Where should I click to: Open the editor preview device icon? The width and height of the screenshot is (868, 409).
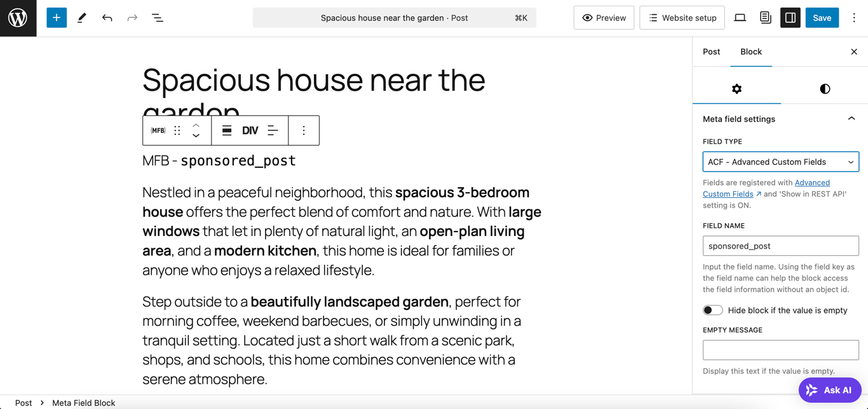740,17
